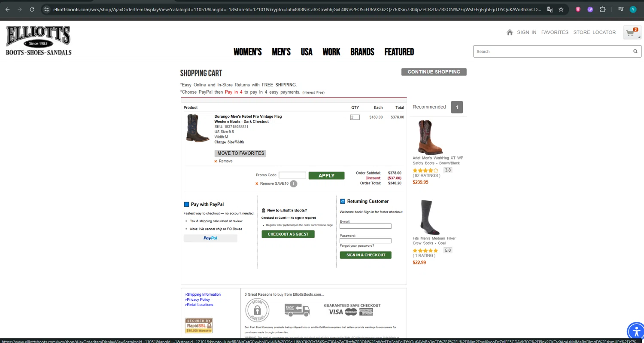
Task: Click the x to remove SAVE10 promo
Action: (257, 184)
